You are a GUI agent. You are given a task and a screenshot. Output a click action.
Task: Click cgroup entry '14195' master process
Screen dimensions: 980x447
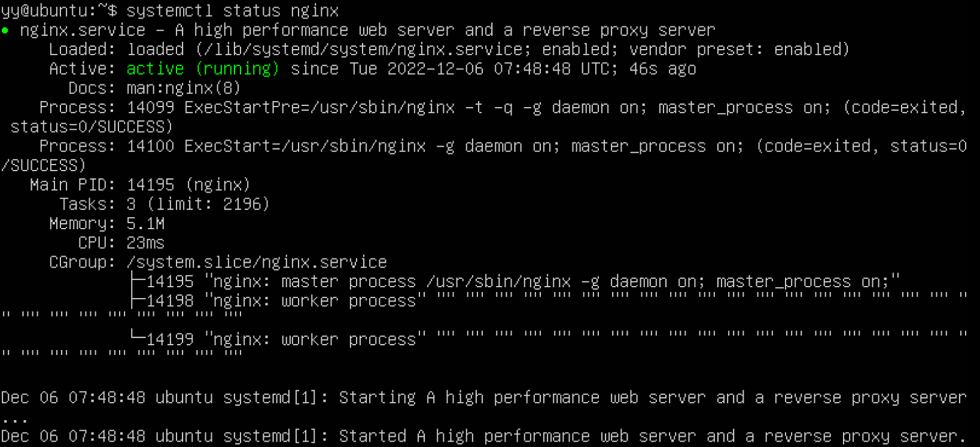click(x=170, y=281)
